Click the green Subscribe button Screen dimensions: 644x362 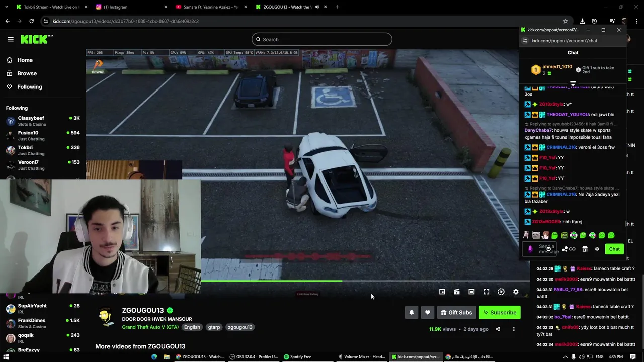pyautogui.click(x=500, y=312)
